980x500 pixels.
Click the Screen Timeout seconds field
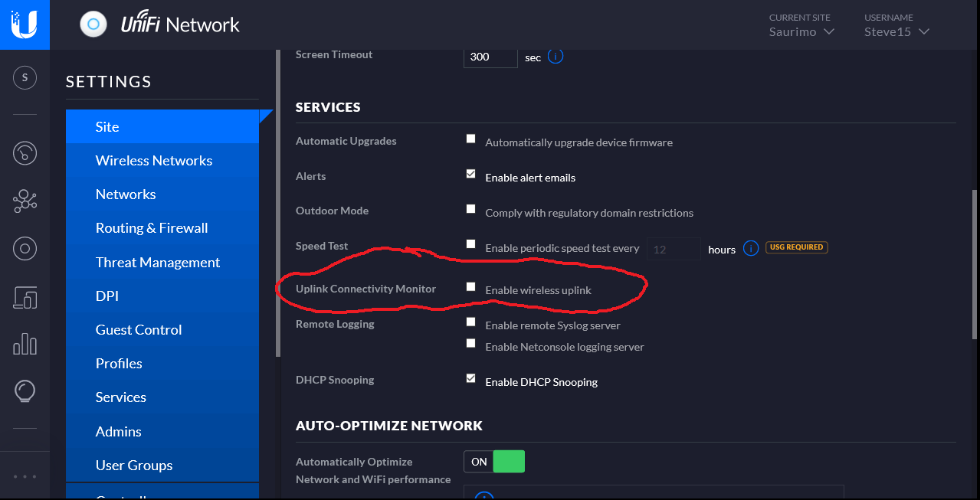[x=490, y=57]
